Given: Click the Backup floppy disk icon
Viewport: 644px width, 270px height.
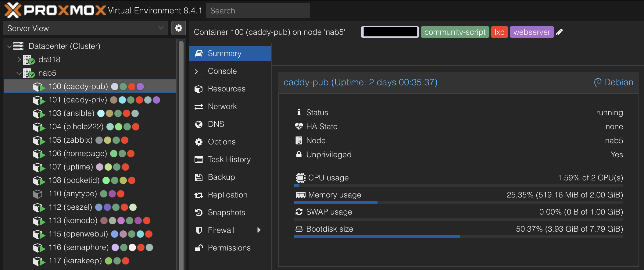Looking at the screenshot, I should click(199, 177).
